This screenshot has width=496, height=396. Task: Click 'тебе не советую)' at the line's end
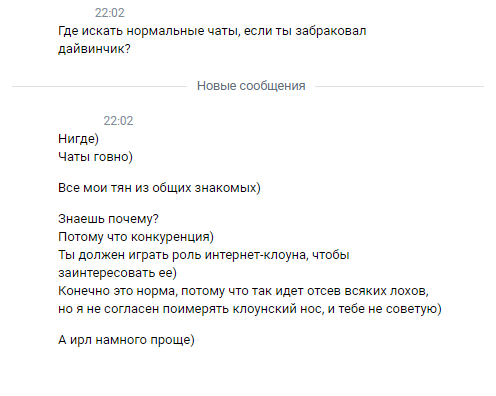[x=390, y=309]
